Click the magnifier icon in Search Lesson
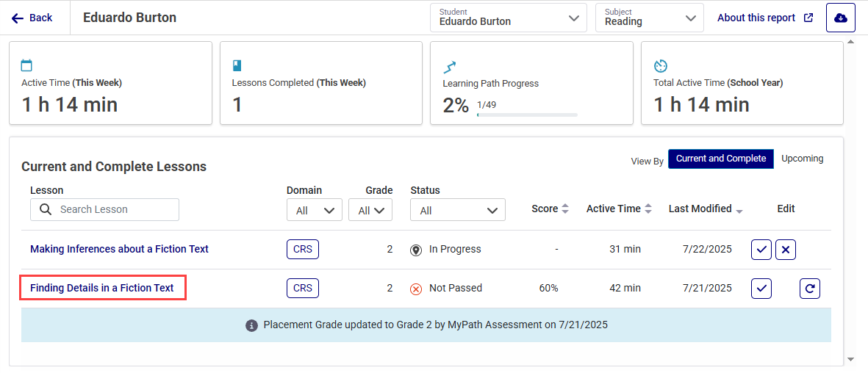 (x=46, y=210)
